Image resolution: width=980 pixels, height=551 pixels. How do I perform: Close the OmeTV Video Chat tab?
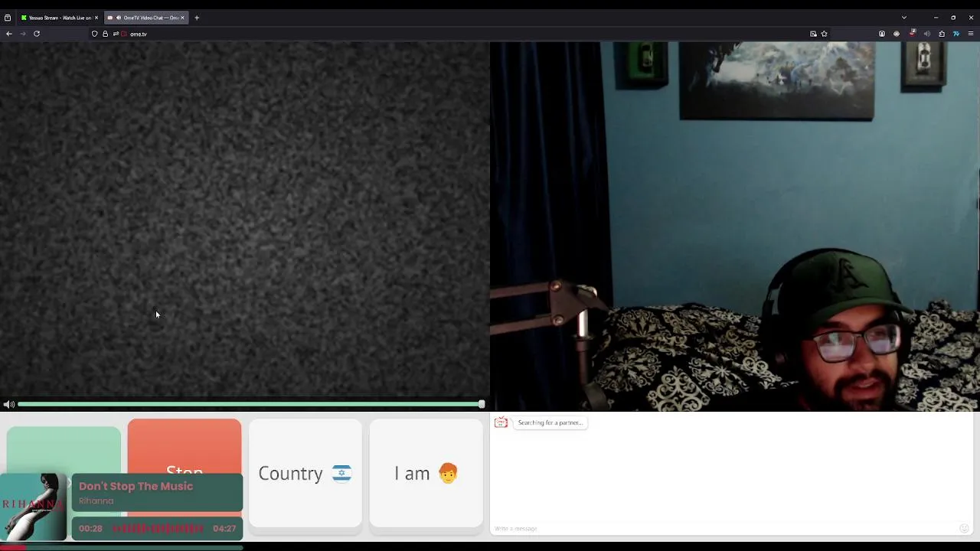point(182,18)
